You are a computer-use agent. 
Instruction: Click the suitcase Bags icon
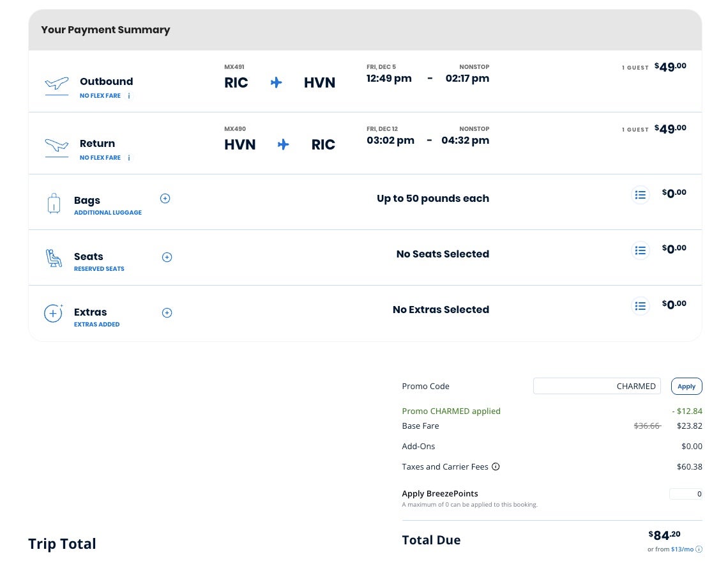(x=54, y=203)
